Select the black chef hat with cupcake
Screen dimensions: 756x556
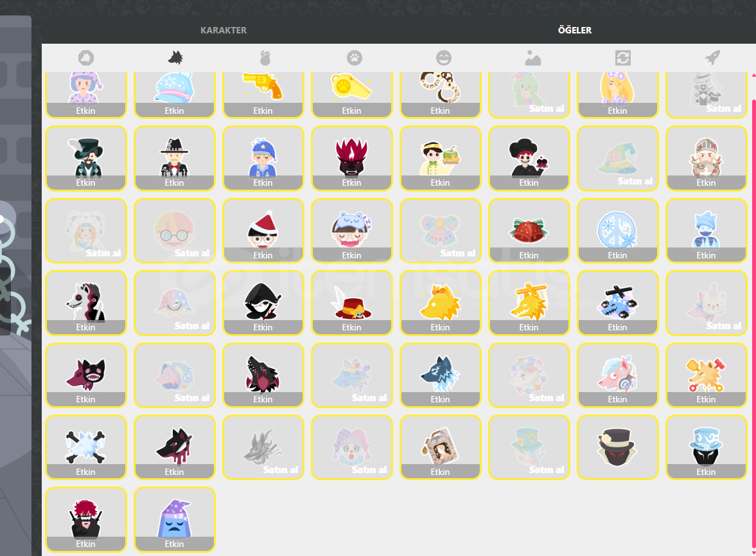(529, 158)
